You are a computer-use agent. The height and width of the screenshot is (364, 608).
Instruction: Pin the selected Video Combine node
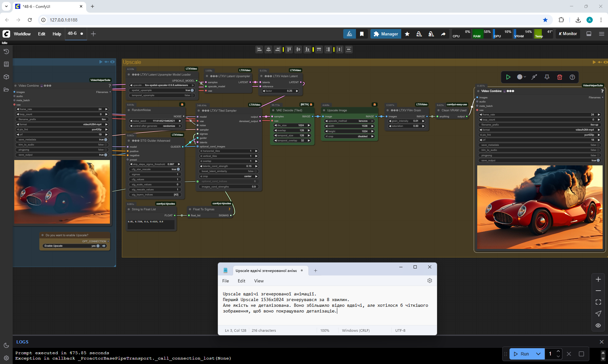(547, 77)
